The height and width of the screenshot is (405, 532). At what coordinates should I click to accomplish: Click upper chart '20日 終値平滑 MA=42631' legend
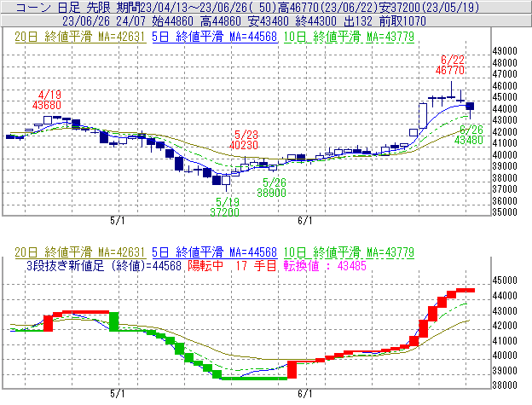coord(80,37)
